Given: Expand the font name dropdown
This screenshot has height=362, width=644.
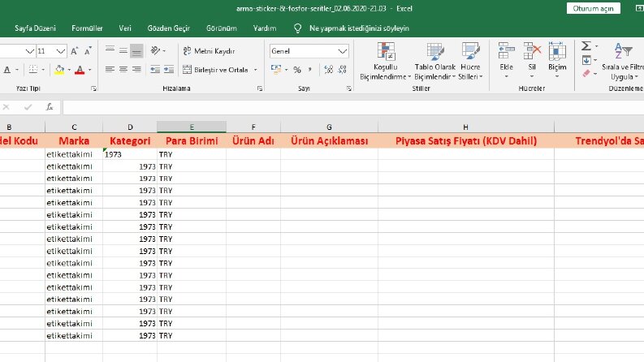Looking at the screenshot, I should (29, 51).
